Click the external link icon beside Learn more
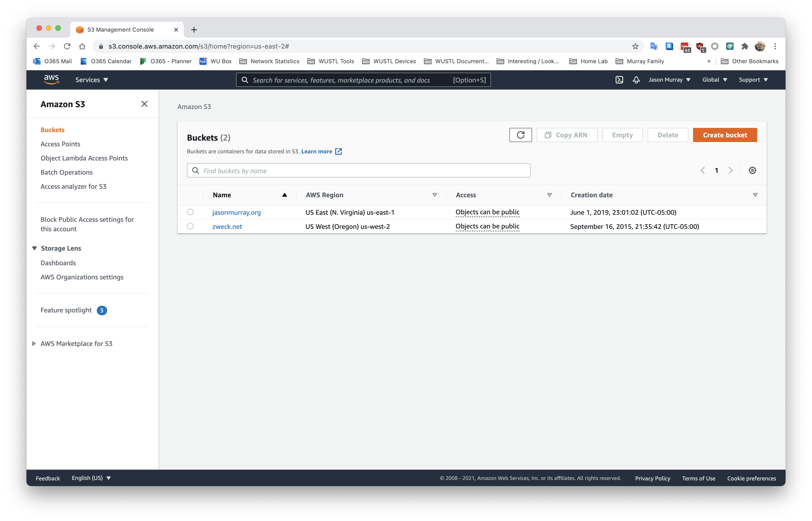This screenshot has width=812, height=521. (338, 151)
